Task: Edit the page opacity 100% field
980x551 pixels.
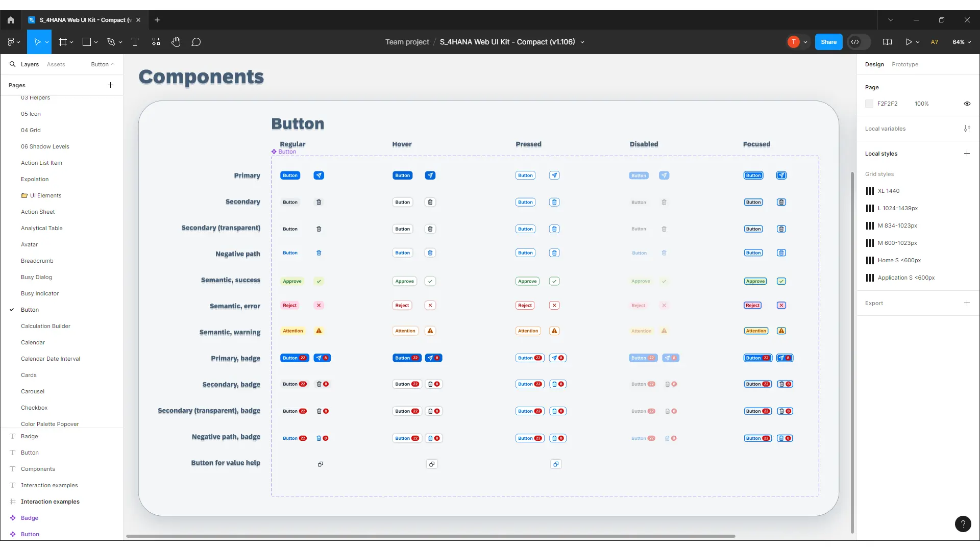Action: pyautogui.click(x=921, y=104)
